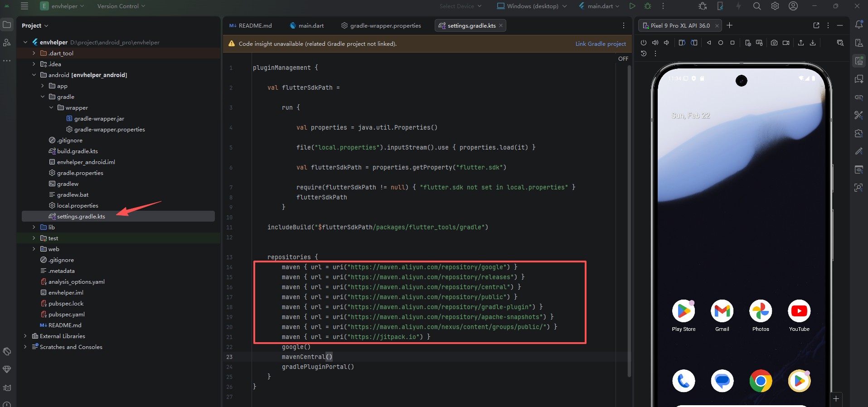
Task: Click the editor vertical scrollbar
Action: pyautogui.click(x=629, y=221)
